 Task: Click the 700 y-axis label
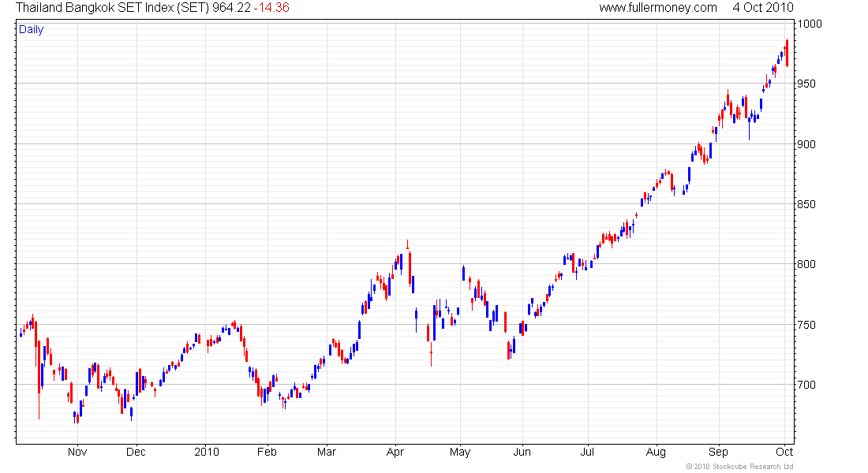coord(806,385)
